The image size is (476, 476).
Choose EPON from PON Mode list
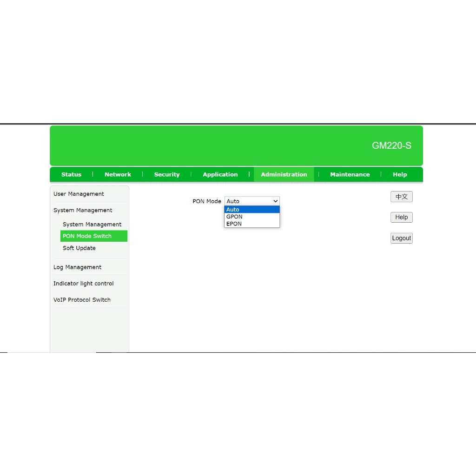coord(251,224)
